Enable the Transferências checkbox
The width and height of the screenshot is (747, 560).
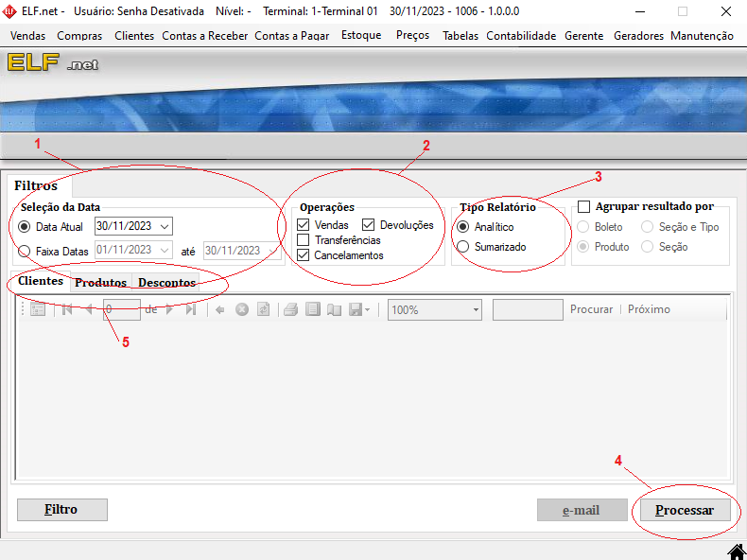pos(303,239)
